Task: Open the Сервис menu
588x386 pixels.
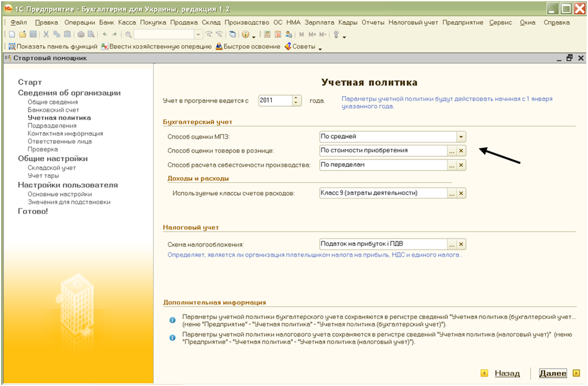Action: click(500, 22)
